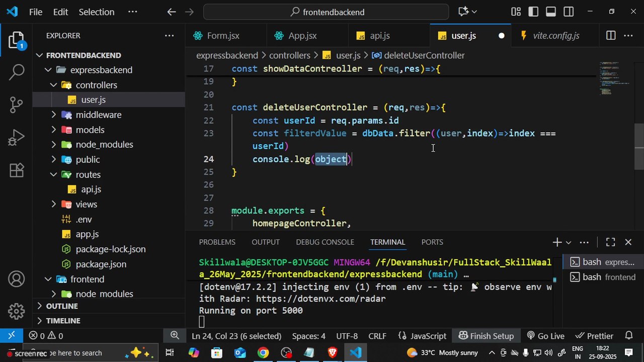Toggle the bottom Panel visibility
This screenshot has width=644, height=362.
[551, 12]
